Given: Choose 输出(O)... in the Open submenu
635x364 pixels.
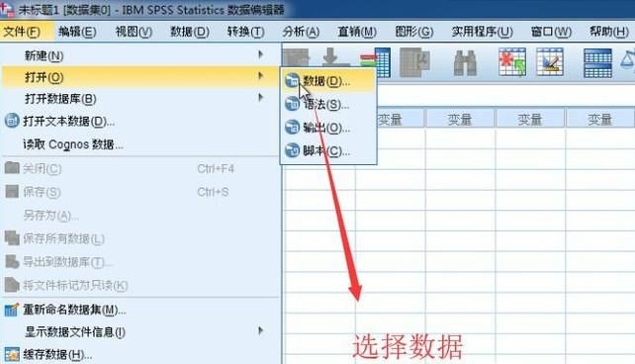Looking at the screenshot, I should pos(328,128).
